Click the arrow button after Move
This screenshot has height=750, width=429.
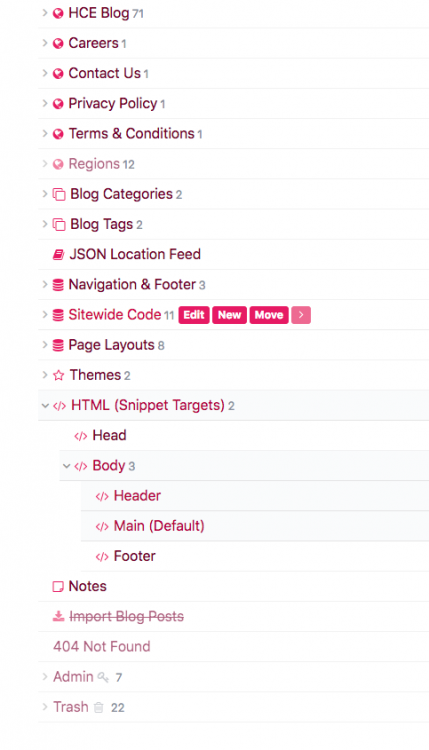[x=301, y=315]
